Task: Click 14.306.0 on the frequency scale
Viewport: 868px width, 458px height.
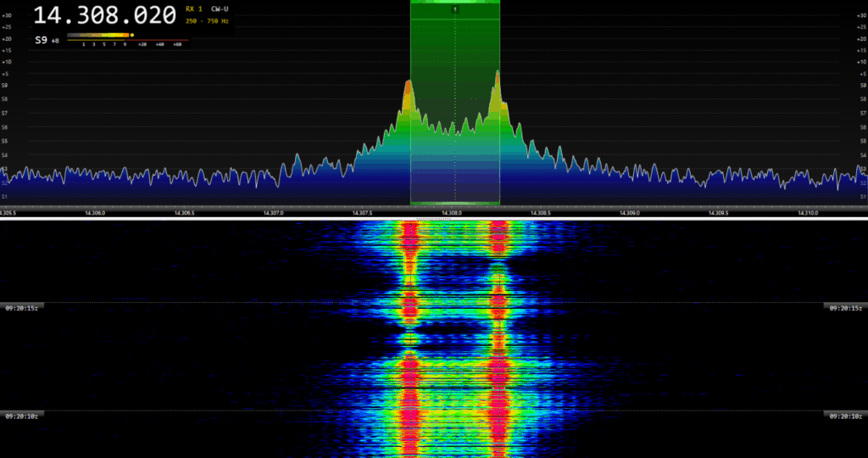Action: tap(94, 213)
